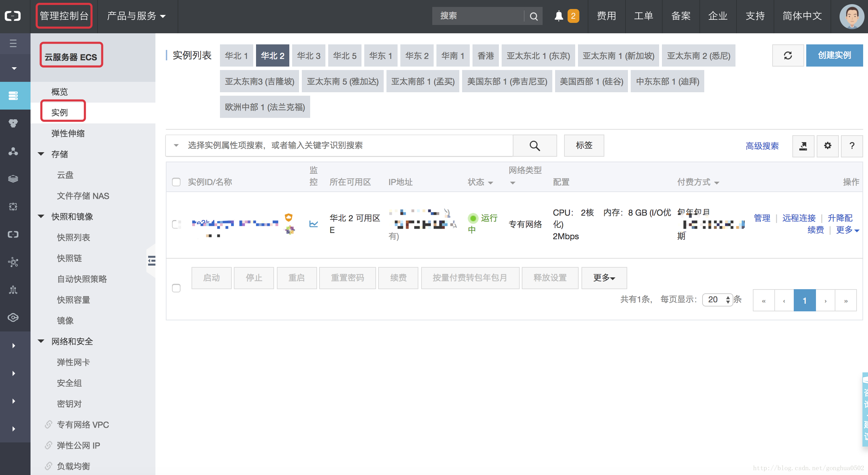The height and width of the screenshot is (475, 868).
Task: Select the ECS server icon in sidebar
Action: tap(13, 96)
